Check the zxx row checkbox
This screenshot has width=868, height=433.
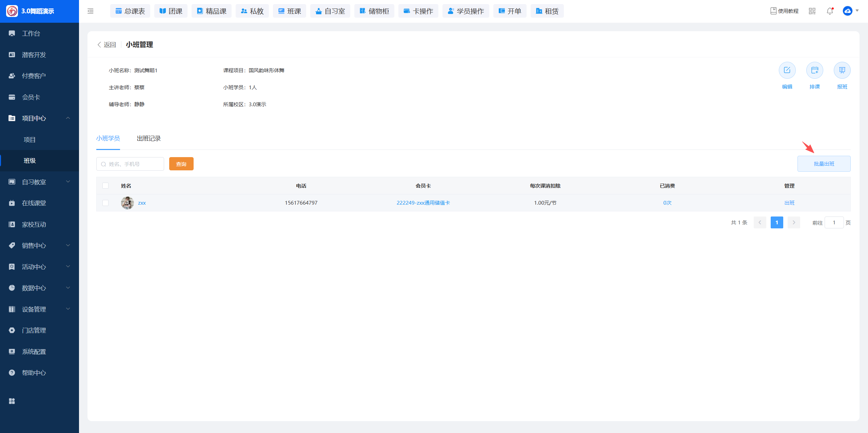pos(105,203)
